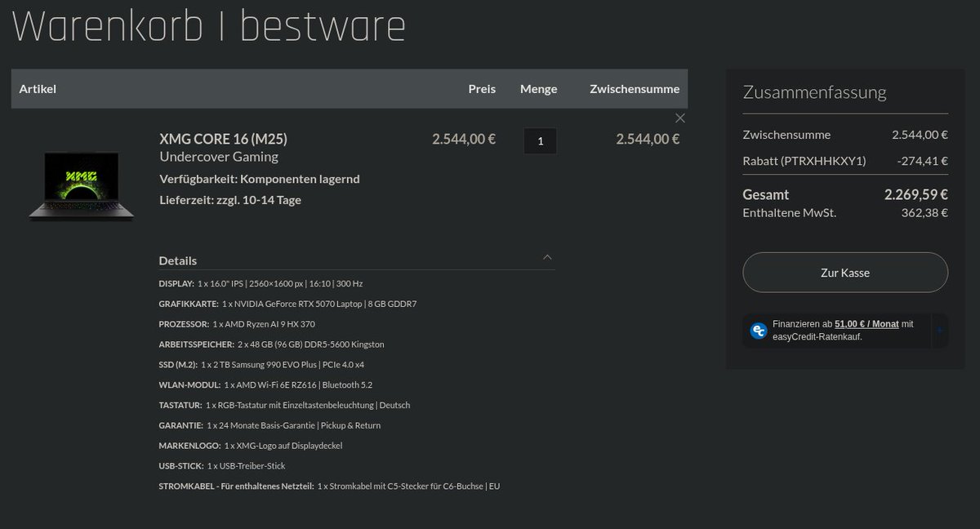Click the STROMKABEL C5-Stecker row
The height and width of the screenshot is (529, 980).
point(329,486)
